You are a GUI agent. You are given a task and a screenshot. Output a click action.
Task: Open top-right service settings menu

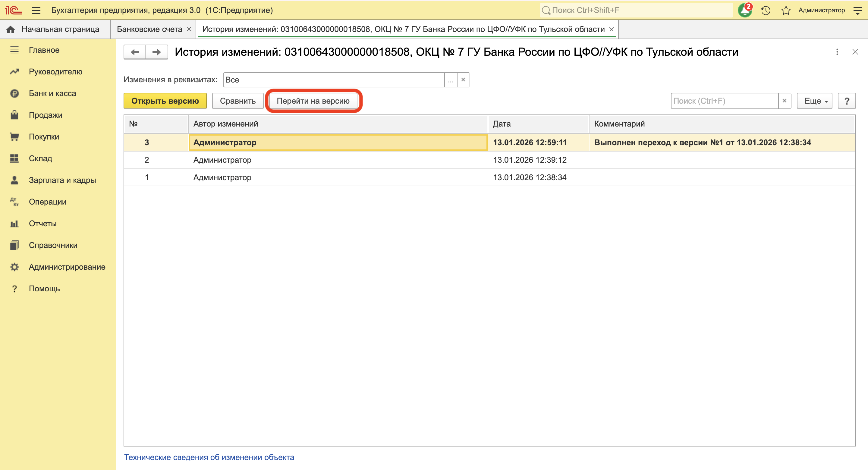coord(857,11)
